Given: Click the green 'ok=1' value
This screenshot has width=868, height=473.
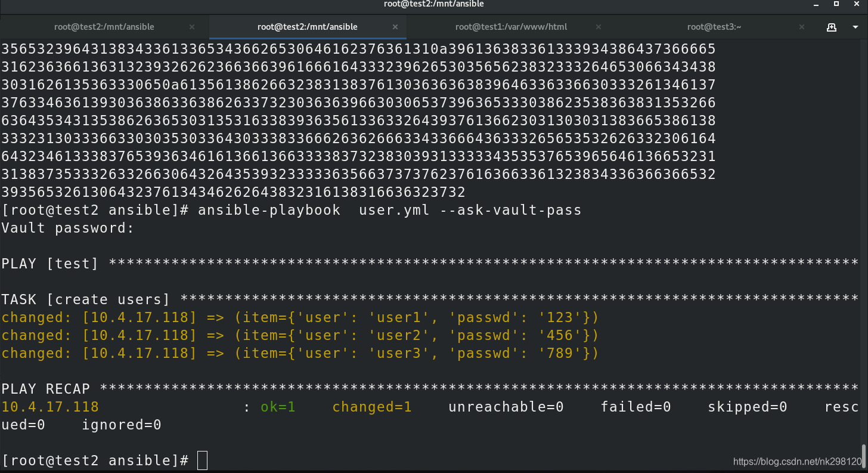Looking at the screenshot, I should coord(278,407).
